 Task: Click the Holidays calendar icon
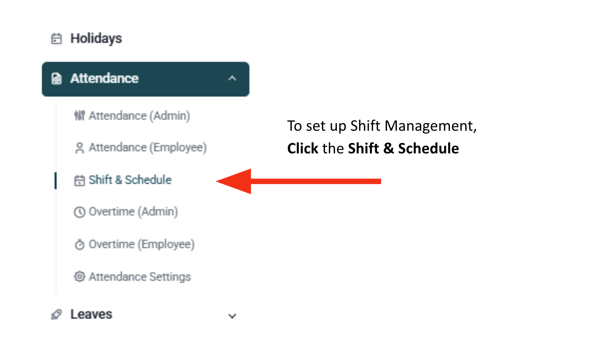[x=56, y=39]
